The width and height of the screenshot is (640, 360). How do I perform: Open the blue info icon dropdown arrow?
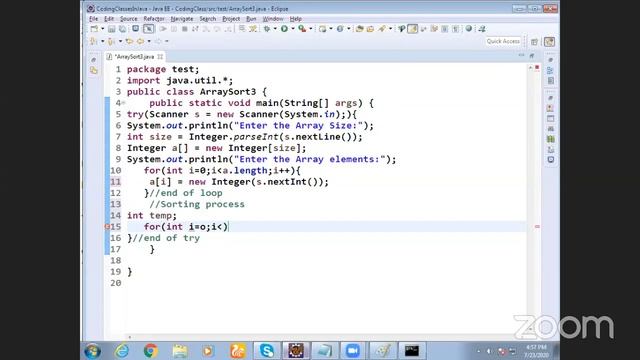click(348, 29)
